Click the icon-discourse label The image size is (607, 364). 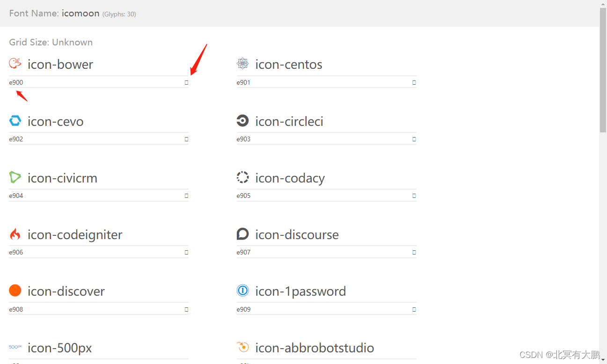[297, 234]
